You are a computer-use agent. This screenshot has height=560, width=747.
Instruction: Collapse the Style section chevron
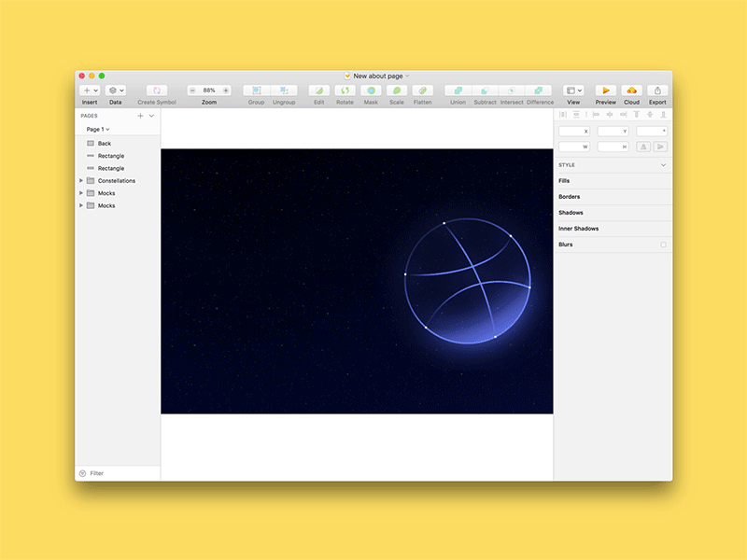pyautogui.click(x=663, y=165)
